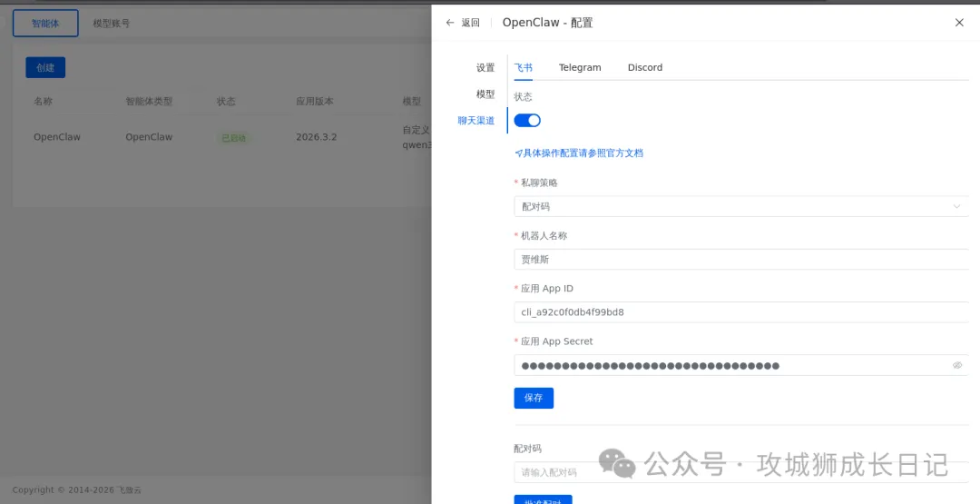The image size is (980, 504).
Task: Click the App Secret password field
Action: tap(726, 365)
